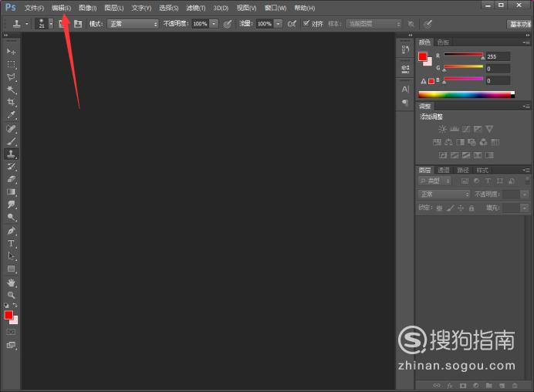Add layer style fx button
The image size is (534, 392).
[450, 386]
